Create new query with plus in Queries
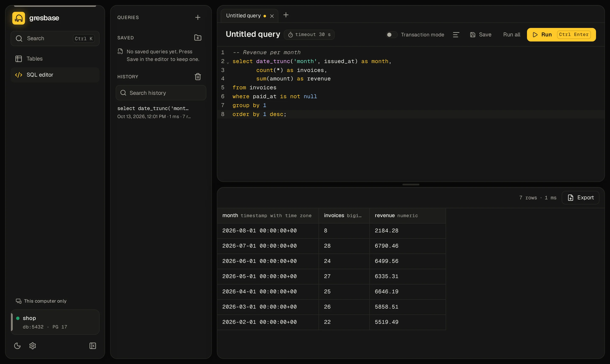The height and width of the screenshot is (364, 610). [198, 17]
